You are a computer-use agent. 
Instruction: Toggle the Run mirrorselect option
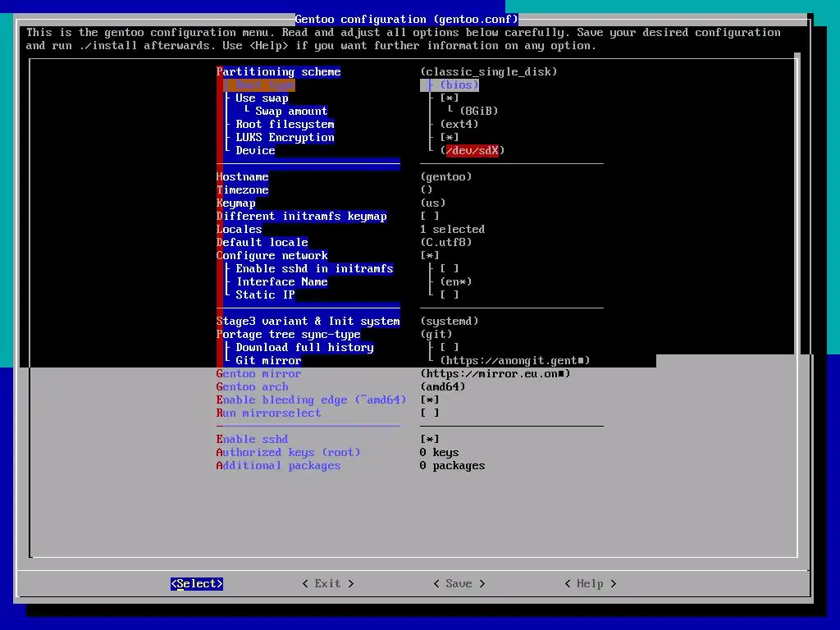[268, 413]
